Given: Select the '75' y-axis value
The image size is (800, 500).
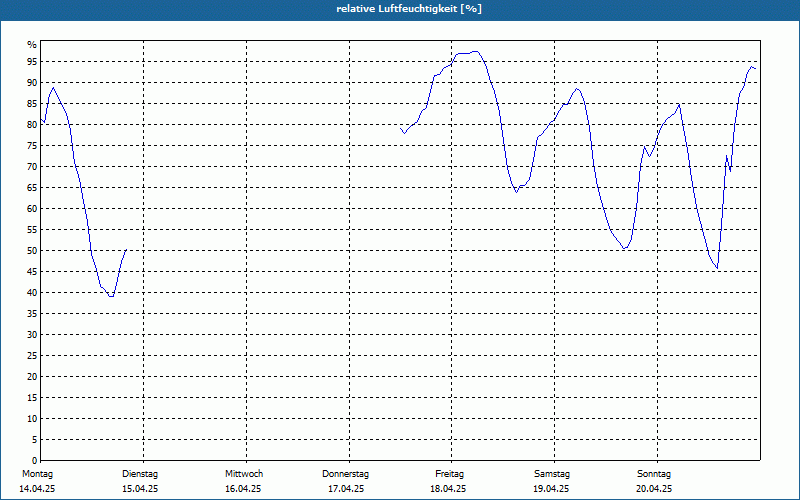Looking at the screenshot, I should click(x=32, y=145).
